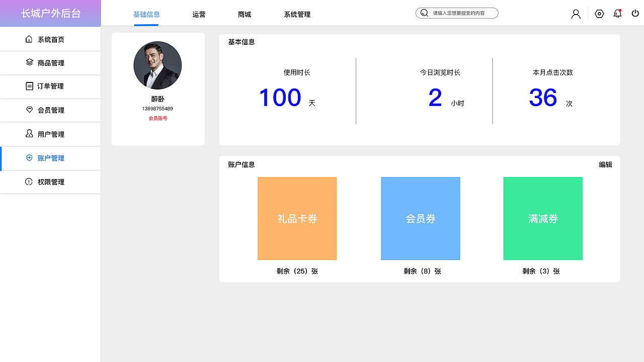Click the profile avatar icon top right
The image size is (644, 362).
point(576,14)
